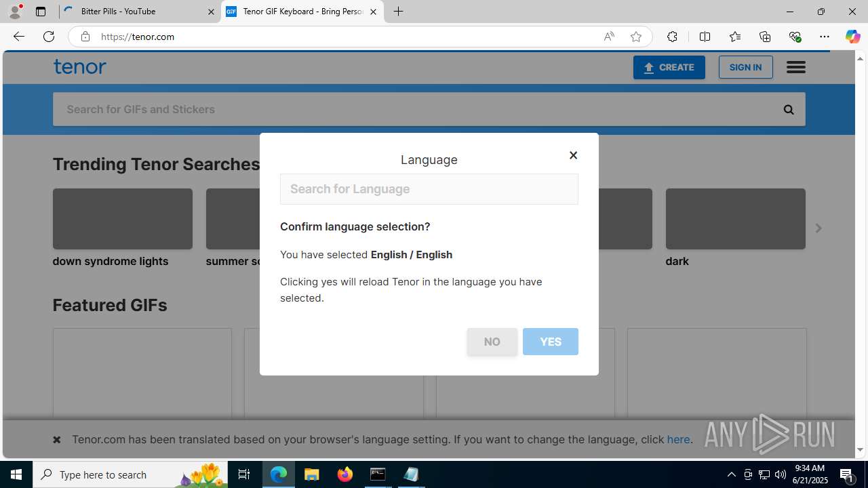
Task: Open the clock and calendar flyout
Action: [x=810, y=474]
